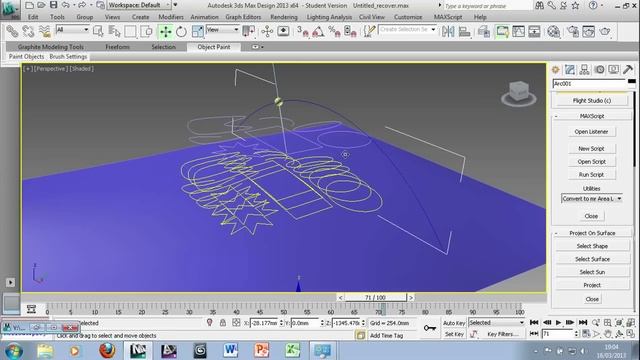Click the Select Surface button
The height and width of the screenshot is (360, 640).
pyautogui.click(x=592, y=259)
